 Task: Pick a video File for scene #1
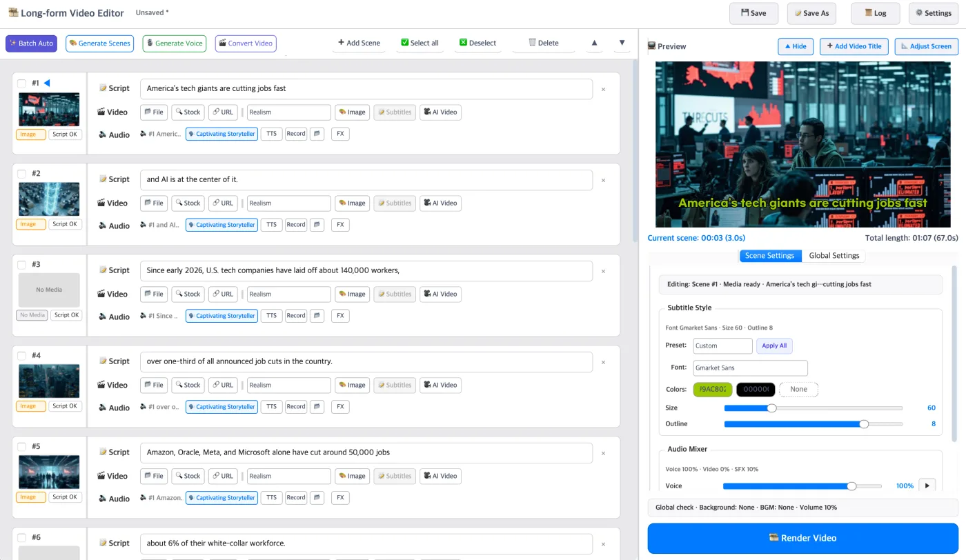(x=154, y=112)
